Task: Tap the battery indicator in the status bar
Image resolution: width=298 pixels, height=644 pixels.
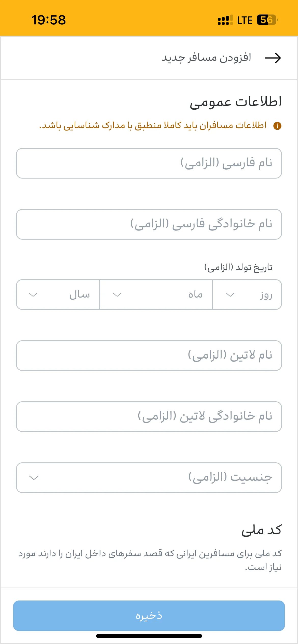Action: [x=267, y=20]
